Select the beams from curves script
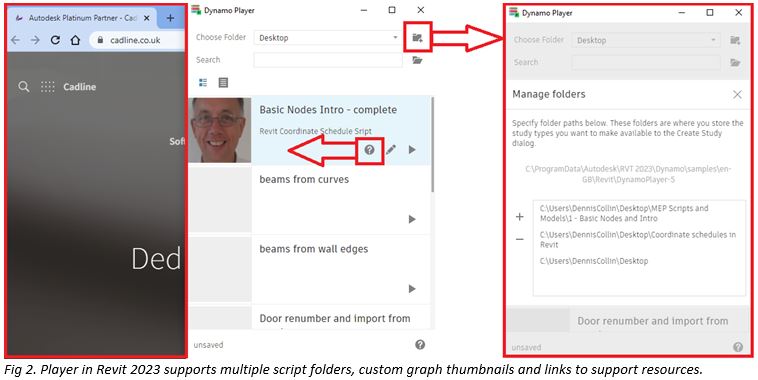The image size is (758, 380). [x=309, y=200]
